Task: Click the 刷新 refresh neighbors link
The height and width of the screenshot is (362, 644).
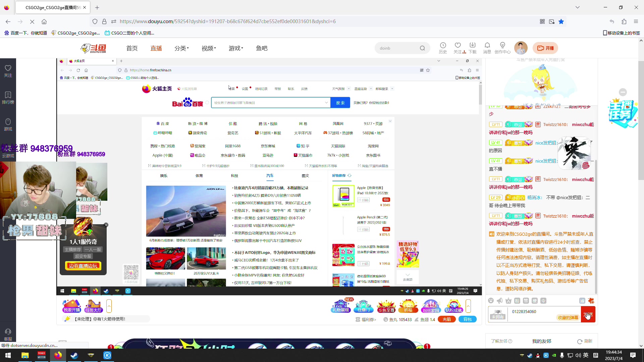Action: (585, 341)
